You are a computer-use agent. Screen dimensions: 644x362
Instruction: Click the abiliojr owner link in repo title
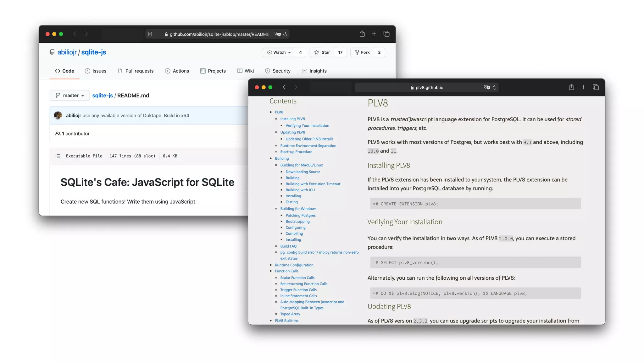click(x=67, y=52)
